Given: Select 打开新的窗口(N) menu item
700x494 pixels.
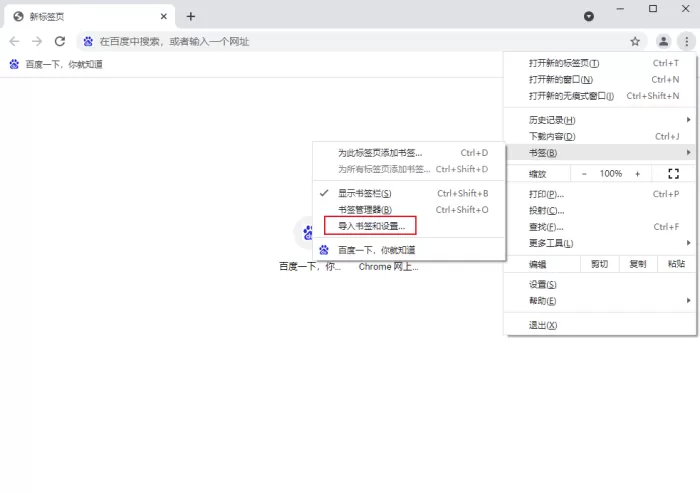Looking at the screenshot, I should (600, 79).
